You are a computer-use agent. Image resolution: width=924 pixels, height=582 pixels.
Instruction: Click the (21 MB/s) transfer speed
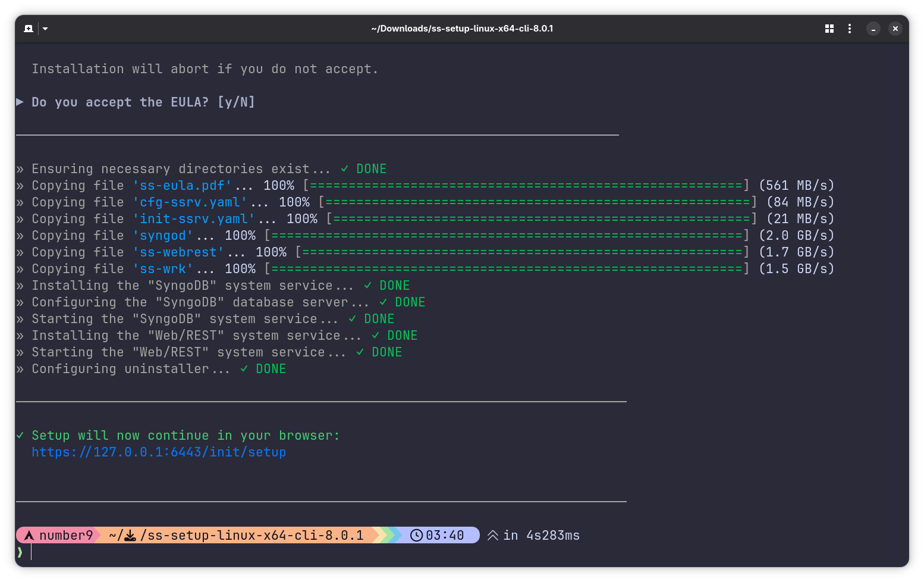point(800,219)
